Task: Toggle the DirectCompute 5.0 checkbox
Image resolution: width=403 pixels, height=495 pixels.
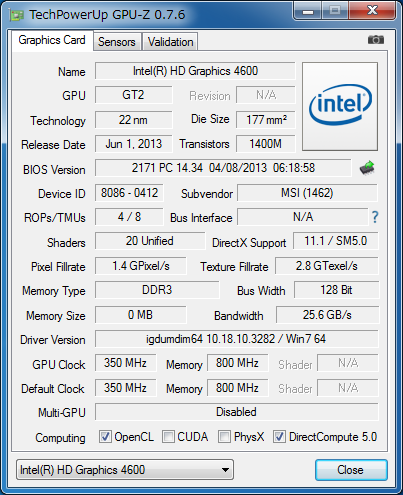Action: [x=279, y=436]
